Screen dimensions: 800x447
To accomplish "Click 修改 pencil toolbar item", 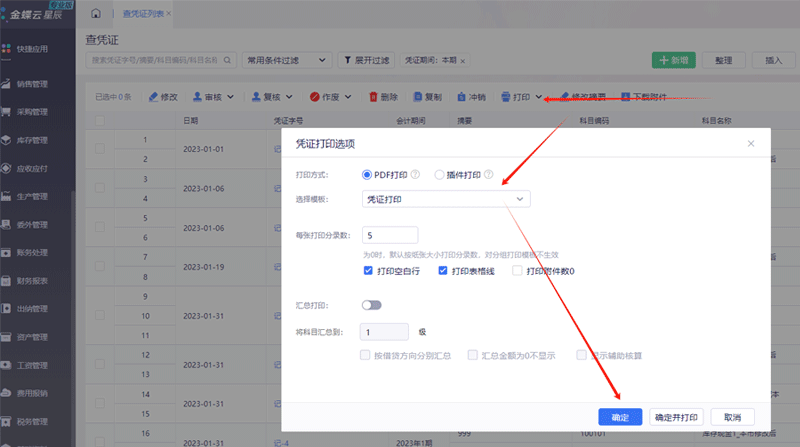I will 163,97.
